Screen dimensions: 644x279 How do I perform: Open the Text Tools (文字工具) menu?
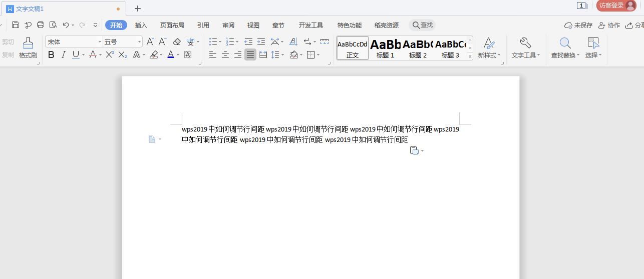tap(525, 48)
